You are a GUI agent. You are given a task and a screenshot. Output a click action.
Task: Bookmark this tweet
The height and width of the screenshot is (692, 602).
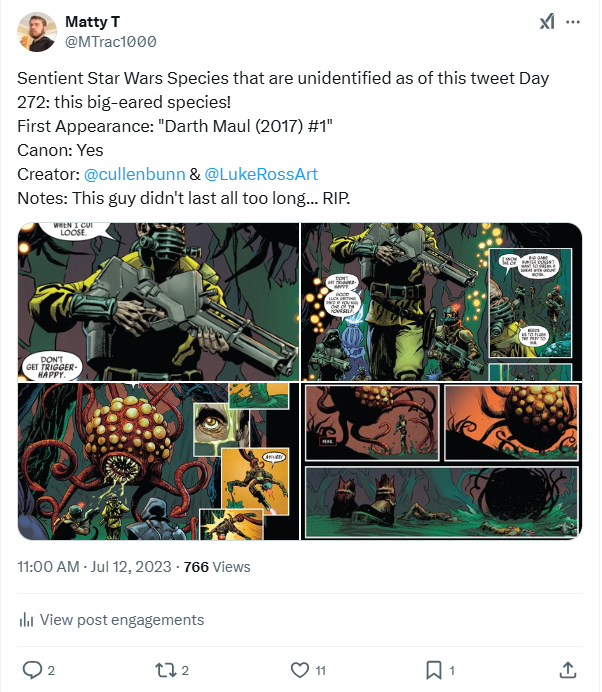(x=434, y=669)
